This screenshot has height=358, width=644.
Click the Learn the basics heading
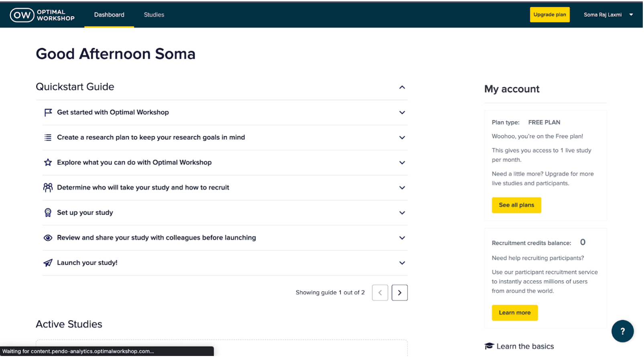tap(526, 347)
